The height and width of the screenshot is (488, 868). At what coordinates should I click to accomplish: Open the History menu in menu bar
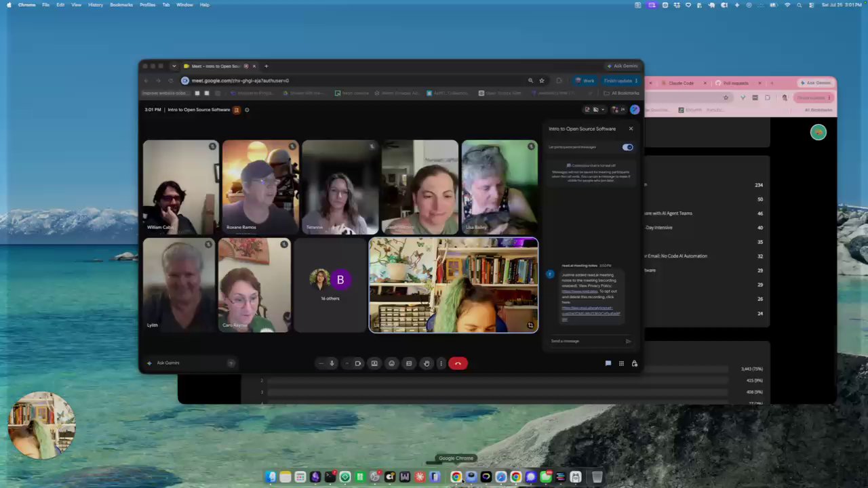coord(96,5)
